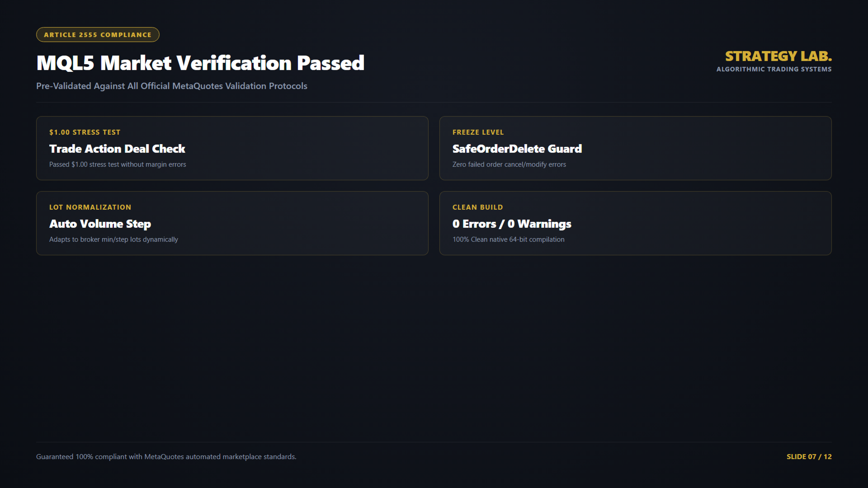
Task: Select the Adapts to broker min/step lots text
Action: [x=113, y=239]
